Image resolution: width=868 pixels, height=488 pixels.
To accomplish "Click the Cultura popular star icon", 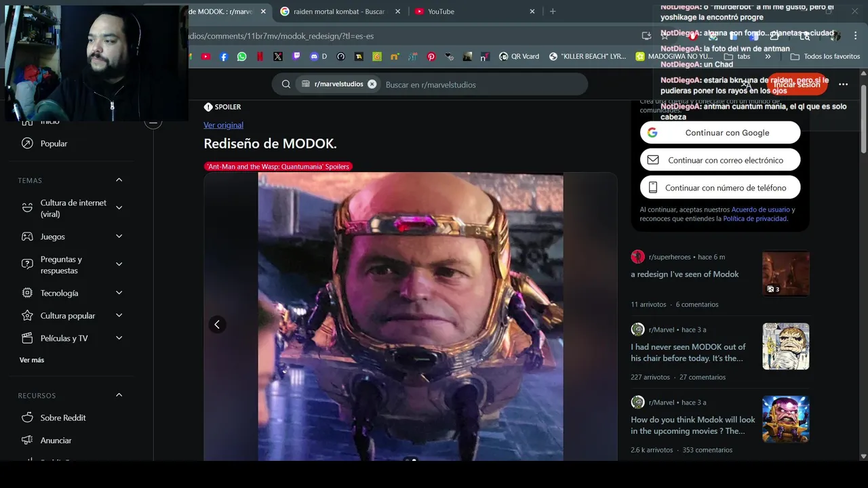I will coord(27,316).
